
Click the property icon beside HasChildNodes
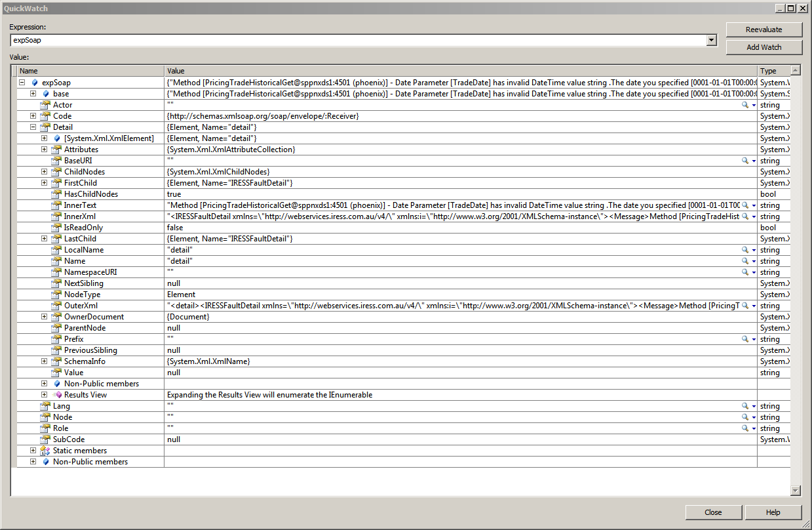(56, 194)
